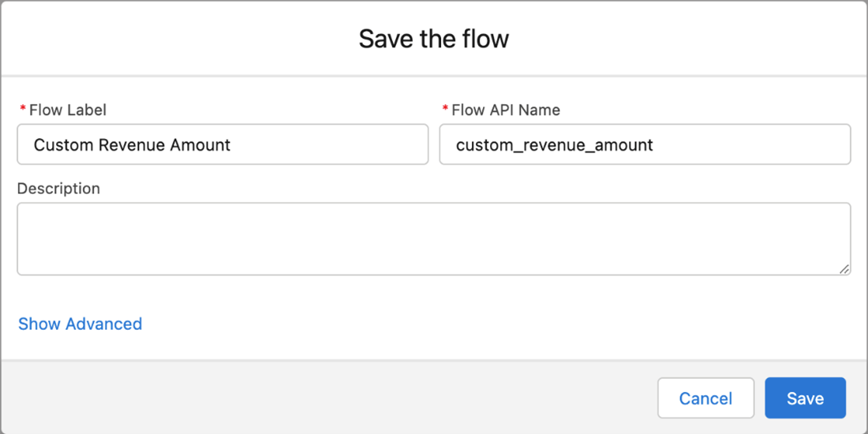Click the "Description" label text
The height and width of the screenshot is (434, 868).
pyautogui.click(x=58, y=189)
